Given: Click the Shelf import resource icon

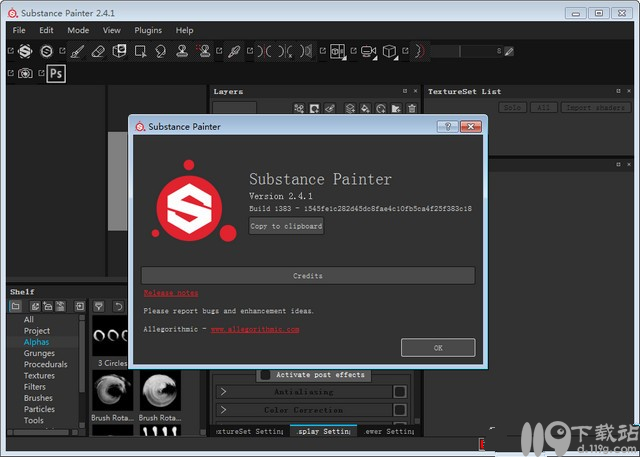Looking at the screenshot, I should point(80,306).
